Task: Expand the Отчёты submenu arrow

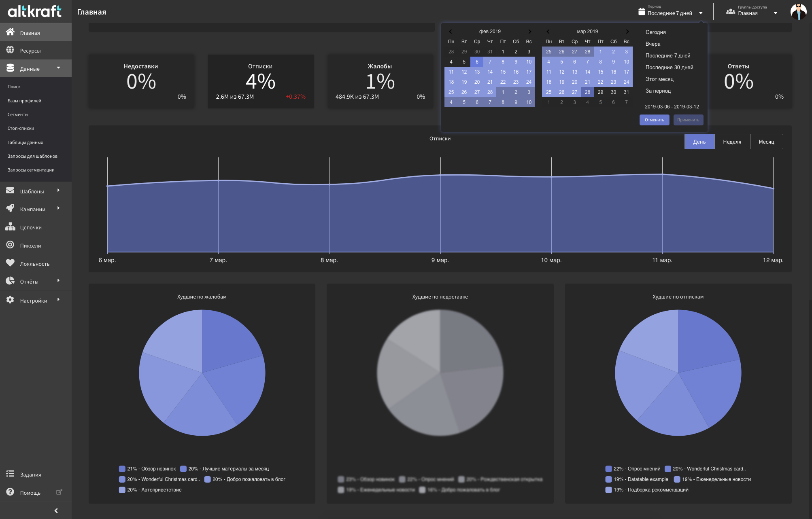Action: [x=59, y=280]
